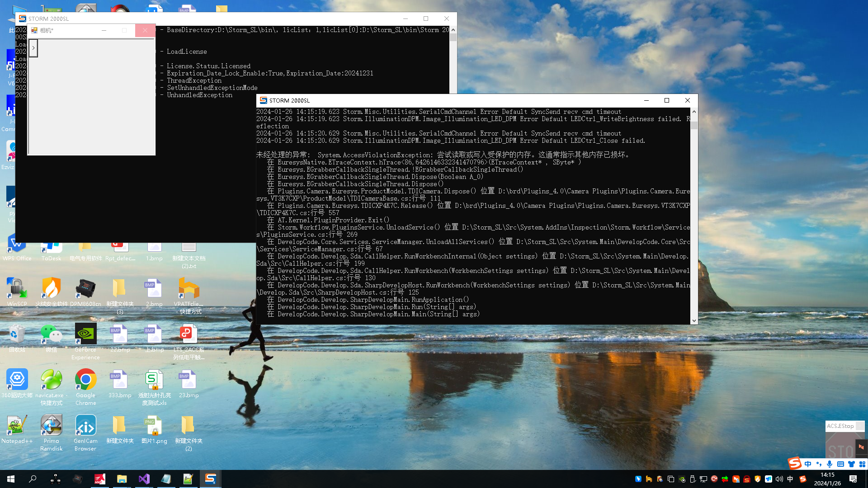Open File Explorer from taskbar
The image size is (868, 488).
click(x=122, y=479)
